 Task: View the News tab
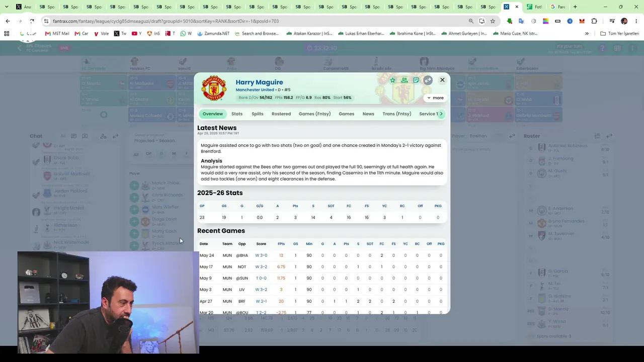click(368, 114)
